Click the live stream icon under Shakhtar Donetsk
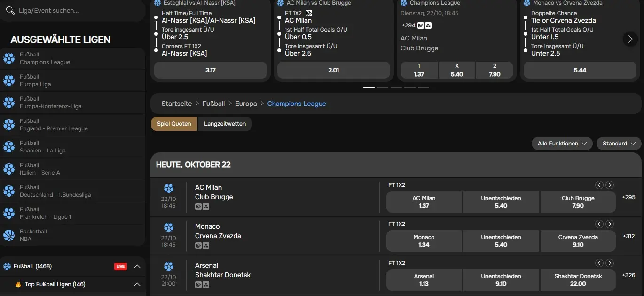This screenshot has width=644, height=296. pyautogui.click(x=198, y=285)
